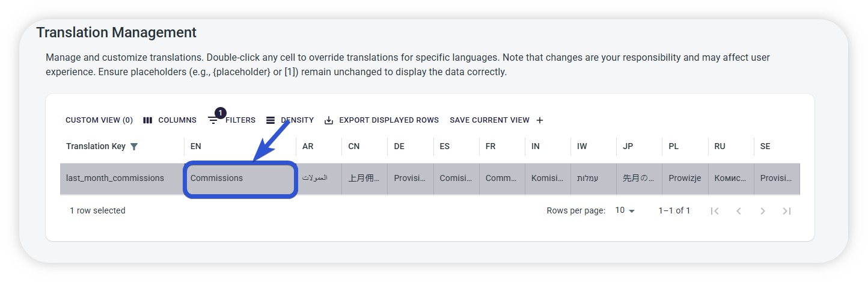Screen dimensions: 868x282
Task: Select the Arabic translation cell
Action: pos(319,179)
